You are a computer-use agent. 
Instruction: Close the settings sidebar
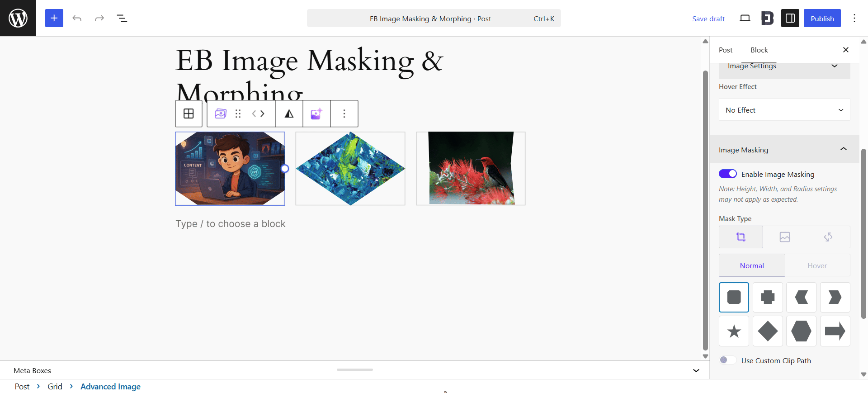845,50
